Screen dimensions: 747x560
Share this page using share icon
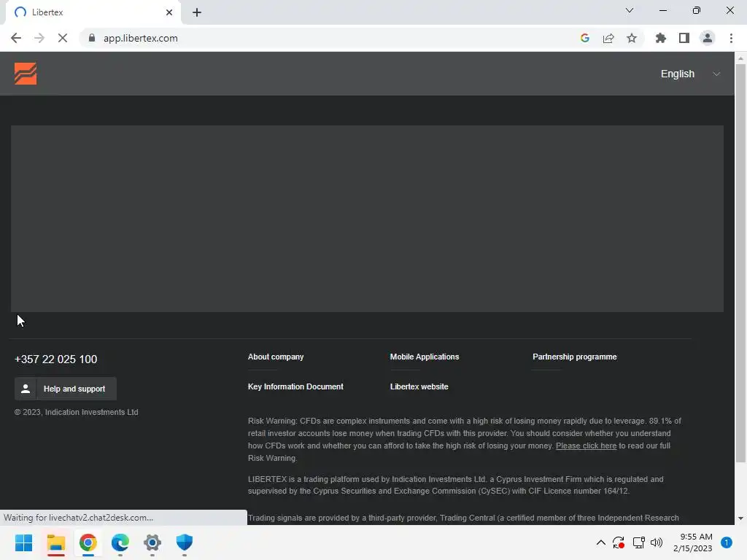tap(608, 38)
